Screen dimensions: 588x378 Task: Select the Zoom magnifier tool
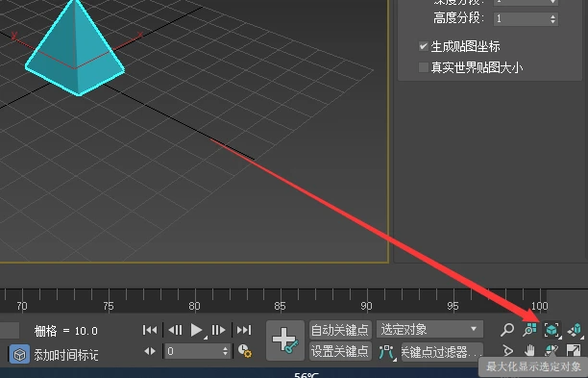tap(507, 330)
